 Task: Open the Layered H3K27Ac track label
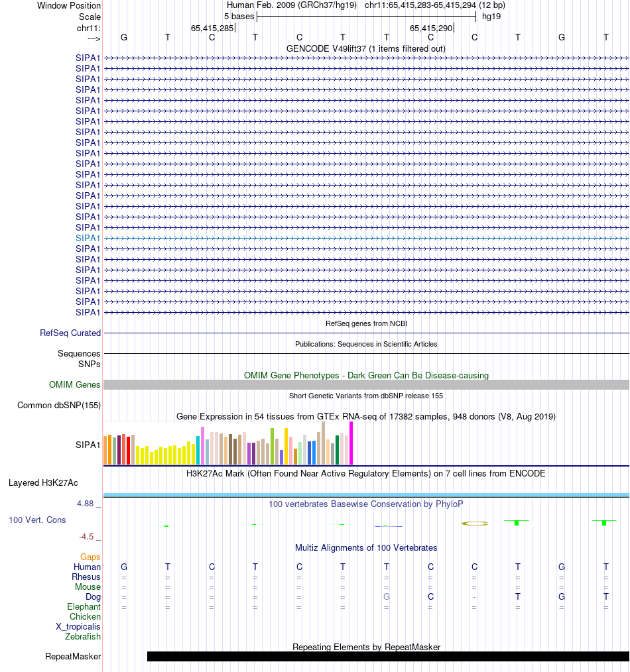(43, 483)
